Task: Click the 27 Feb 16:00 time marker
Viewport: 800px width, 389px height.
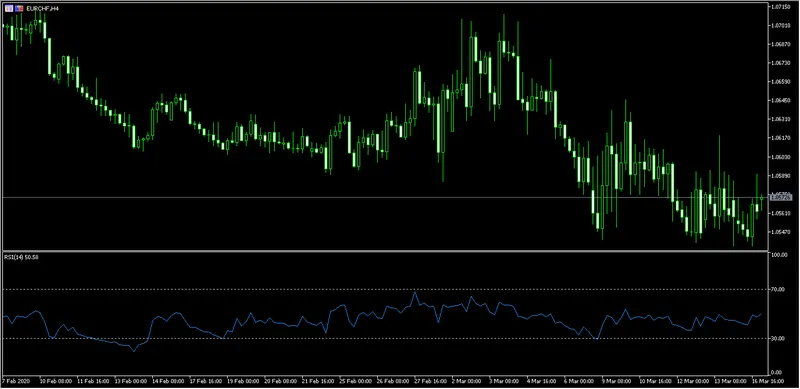Action: pos(429,381)
